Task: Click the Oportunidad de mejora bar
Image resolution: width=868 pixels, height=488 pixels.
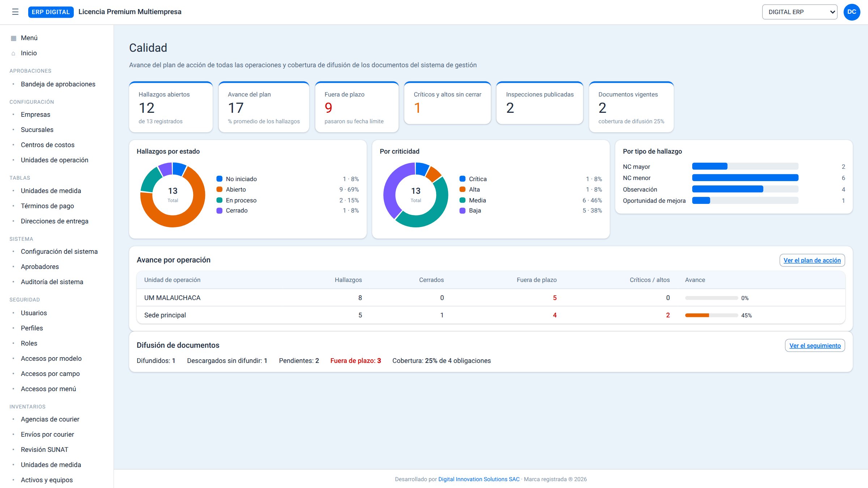Action: tap(745, 201)
